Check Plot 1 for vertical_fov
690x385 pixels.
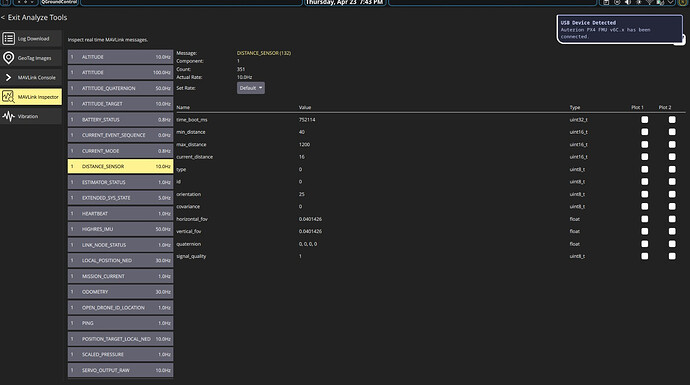point(644,231)
